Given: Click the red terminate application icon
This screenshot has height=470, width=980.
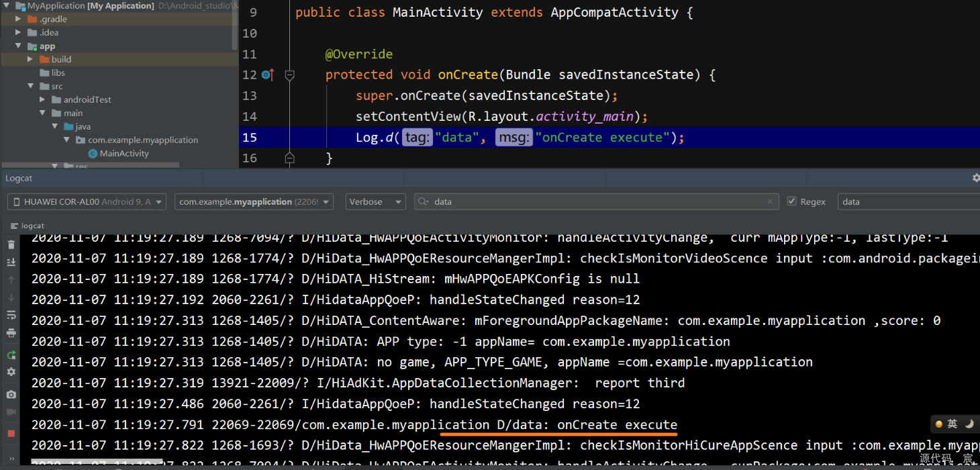Looking at the screenshot, I should tap(11, 434).
